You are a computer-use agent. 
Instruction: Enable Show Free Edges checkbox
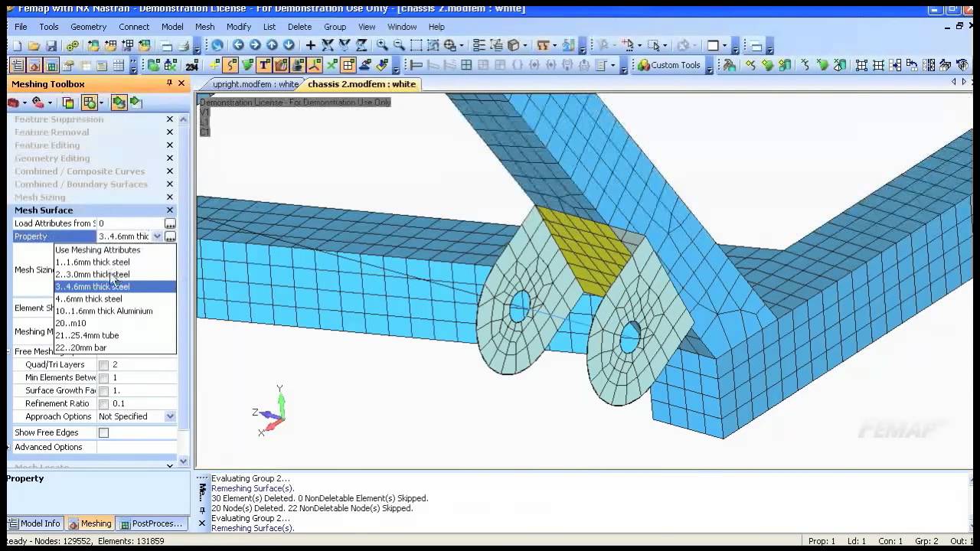103,433
